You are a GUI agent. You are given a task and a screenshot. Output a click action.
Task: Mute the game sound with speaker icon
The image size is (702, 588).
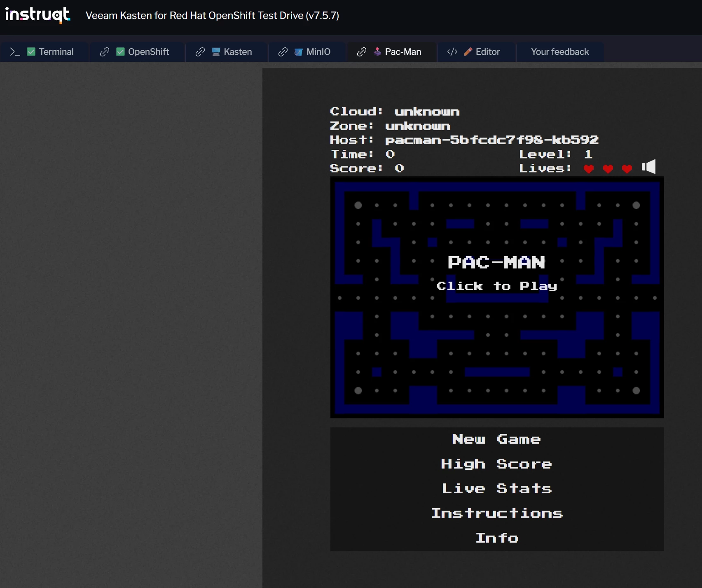[649, 167]
